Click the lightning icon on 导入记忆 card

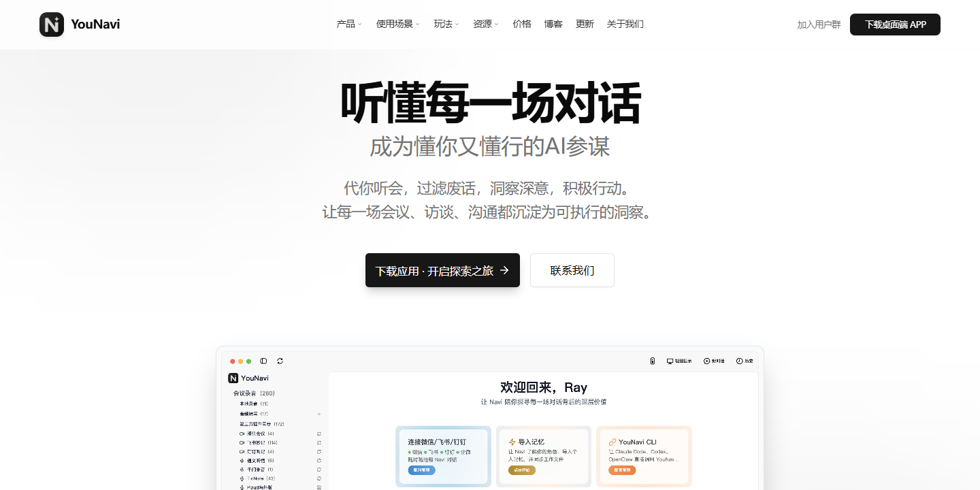tap(512, 442)
